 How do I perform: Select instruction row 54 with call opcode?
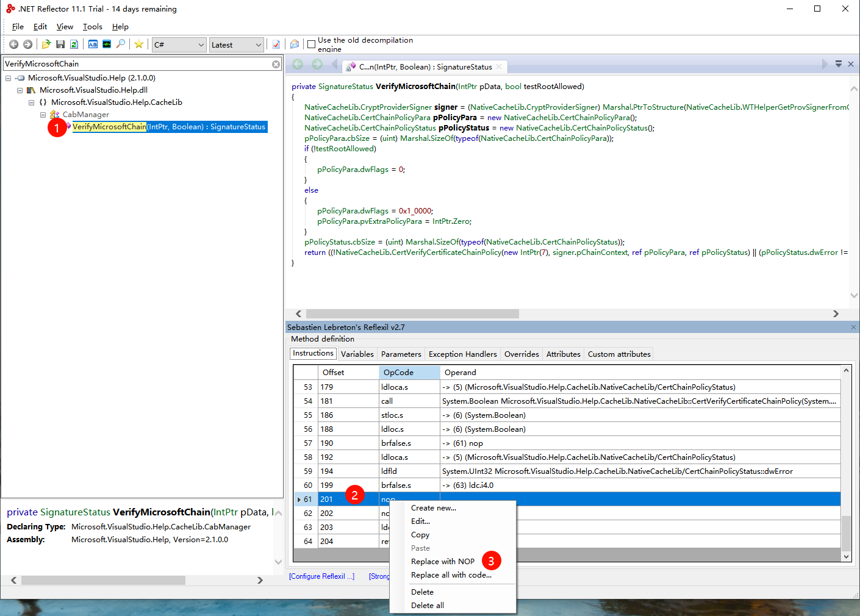pos(567,401)
